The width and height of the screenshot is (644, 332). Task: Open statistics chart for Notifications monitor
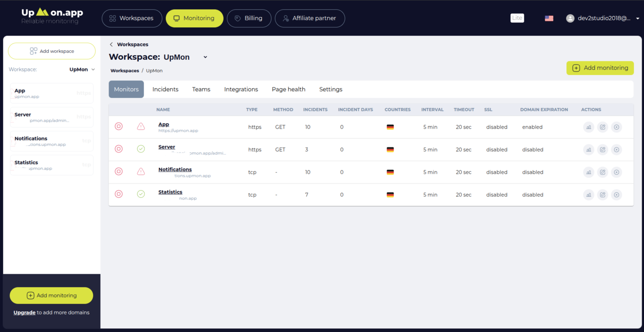pos(589,172)
